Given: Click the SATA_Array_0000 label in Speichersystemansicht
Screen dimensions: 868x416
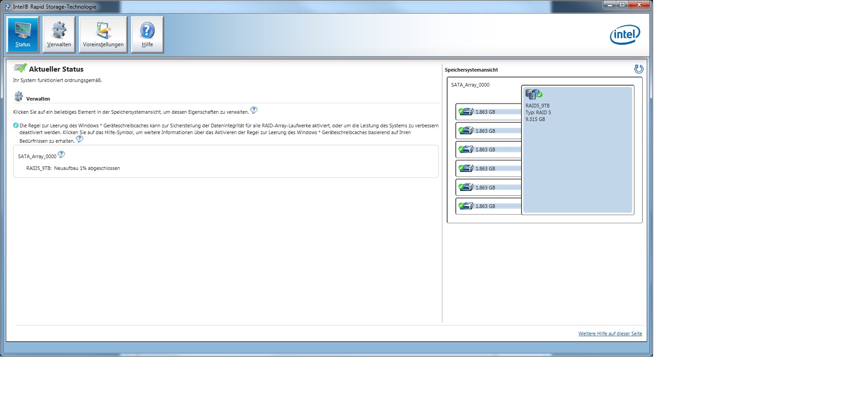Looking at the screenshot, I should coord(470,85).
